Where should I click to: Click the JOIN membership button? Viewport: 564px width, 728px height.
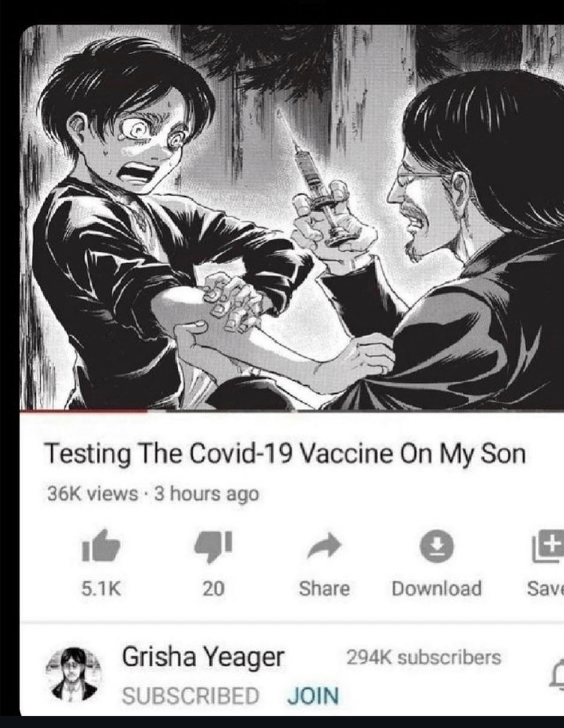[x=313, y=696]
